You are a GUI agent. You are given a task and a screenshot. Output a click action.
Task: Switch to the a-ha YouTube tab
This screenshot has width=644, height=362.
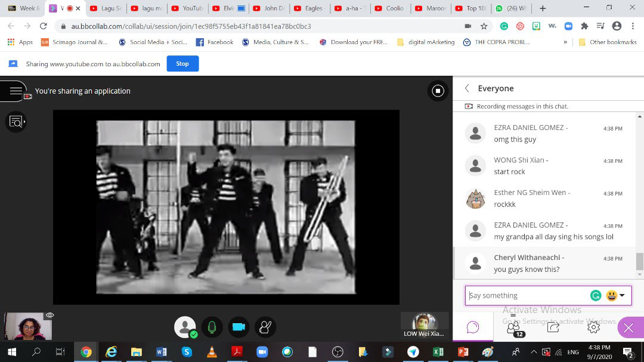(351, 8)
